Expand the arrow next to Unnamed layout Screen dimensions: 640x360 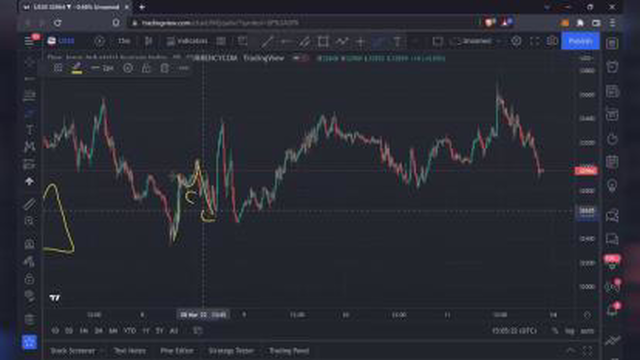click(499, 41)
